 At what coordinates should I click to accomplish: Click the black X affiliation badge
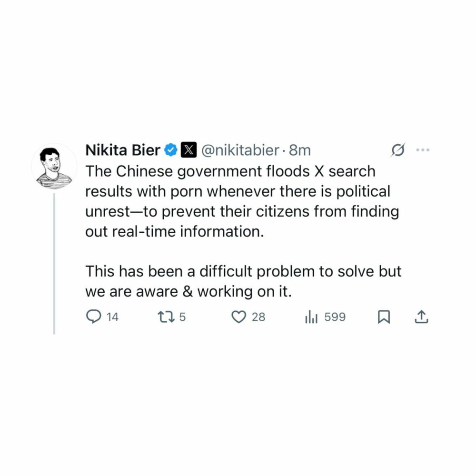[189, 150]
